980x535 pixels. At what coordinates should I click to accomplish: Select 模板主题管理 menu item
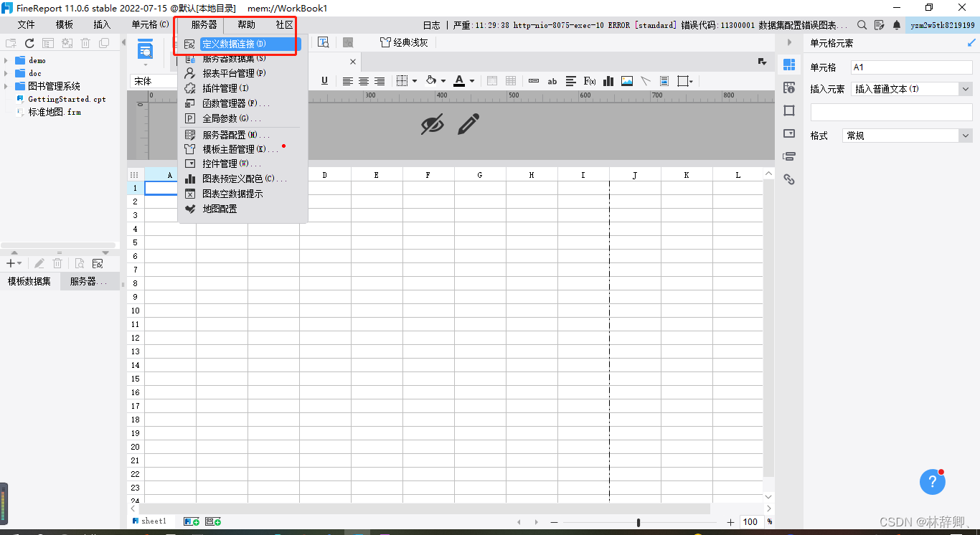tap(242, 149)
